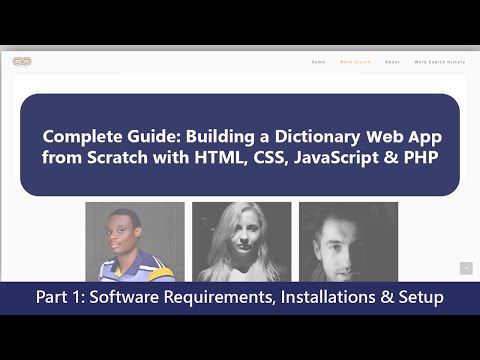Screen dimensions: 480x360
Task: Go to the About page link
Action: click(392, 62)
